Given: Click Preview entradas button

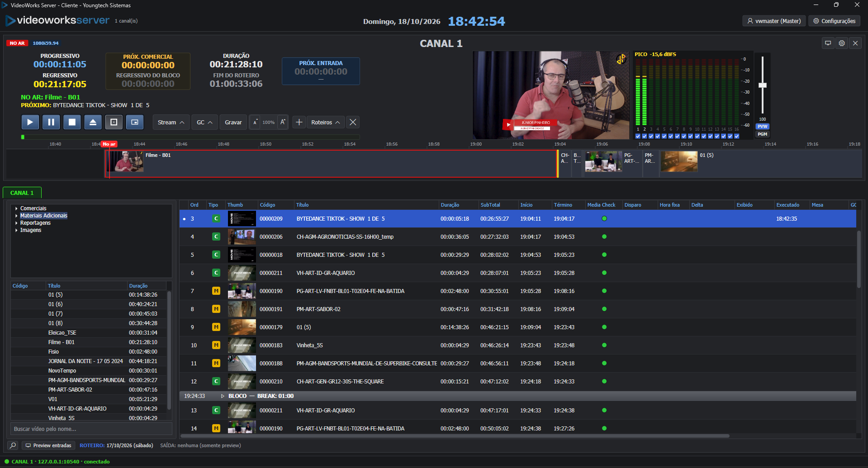Looking at the screenshot, I should pyautogui.click(x=48, y=445).
